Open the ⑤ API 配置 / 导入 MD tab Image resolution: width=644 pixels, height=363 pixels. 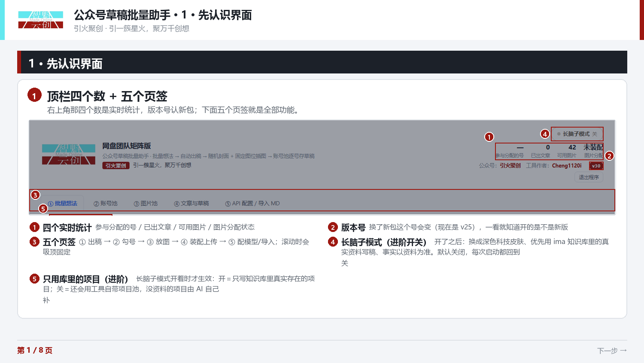point(252,204)
